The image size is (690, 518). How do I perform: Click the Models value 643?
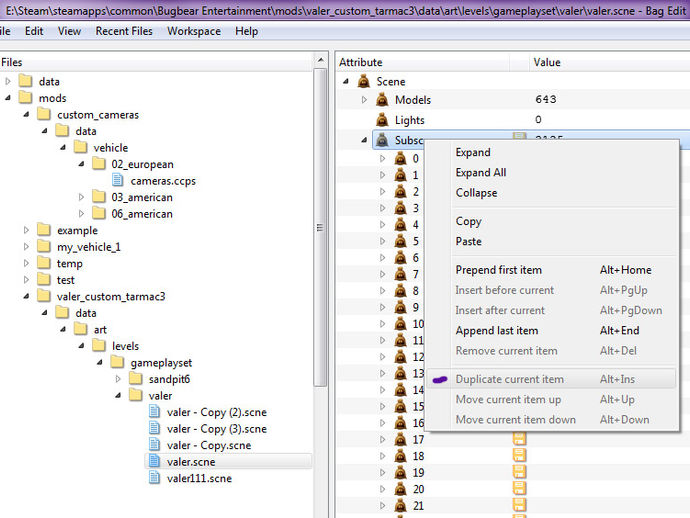coord(546,99)
